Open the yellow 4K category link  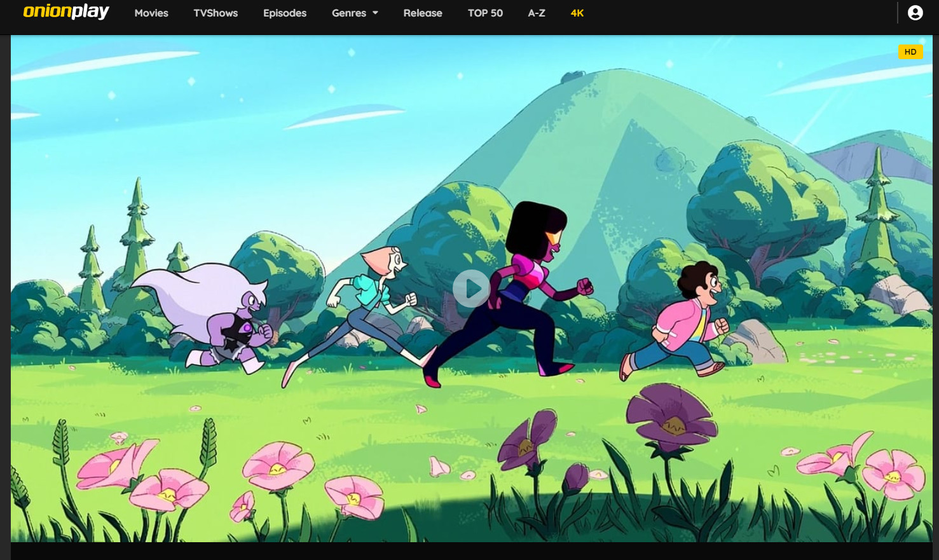point(577,13)
